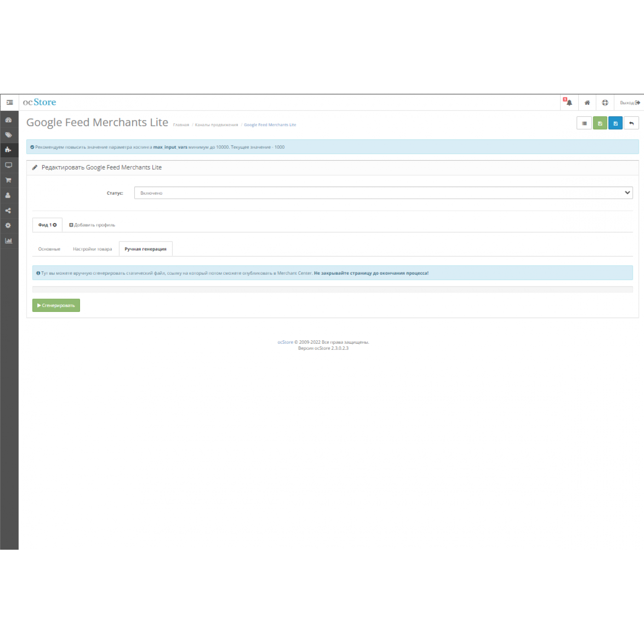Open the Catalog tag icon in sidebar
This screenshot has height=644, width=644.
coord(8,135)
